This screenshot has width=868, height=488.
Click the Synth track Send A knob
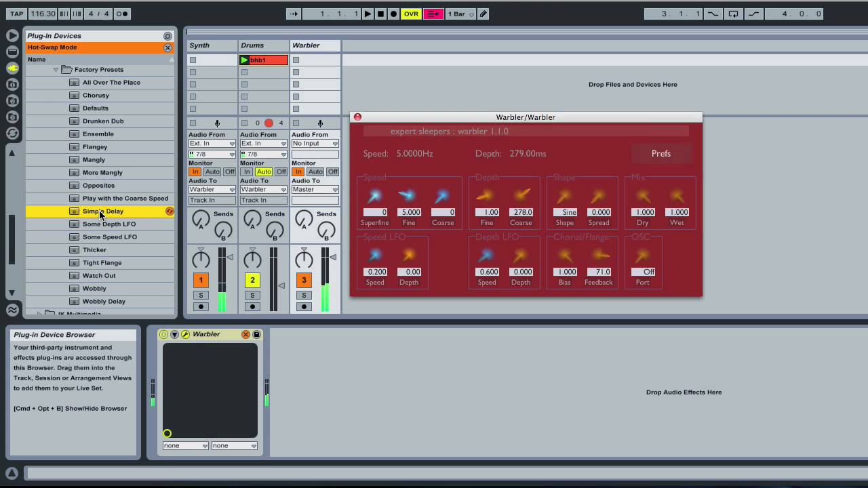point(201,218)
